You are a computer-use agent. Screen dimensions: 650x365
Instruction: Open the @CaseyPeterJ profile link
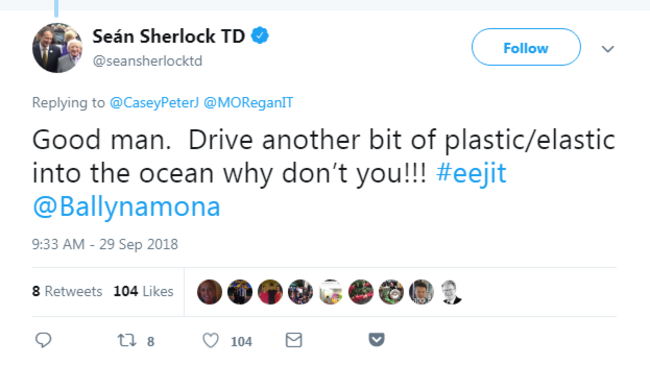(x=154, y=102)
